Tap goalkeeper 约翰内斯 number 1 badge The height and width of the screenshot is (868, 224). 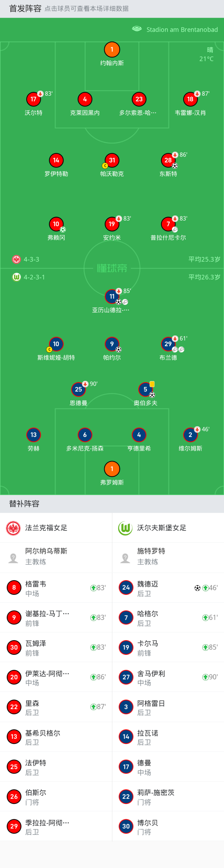(x=112, y=49)
